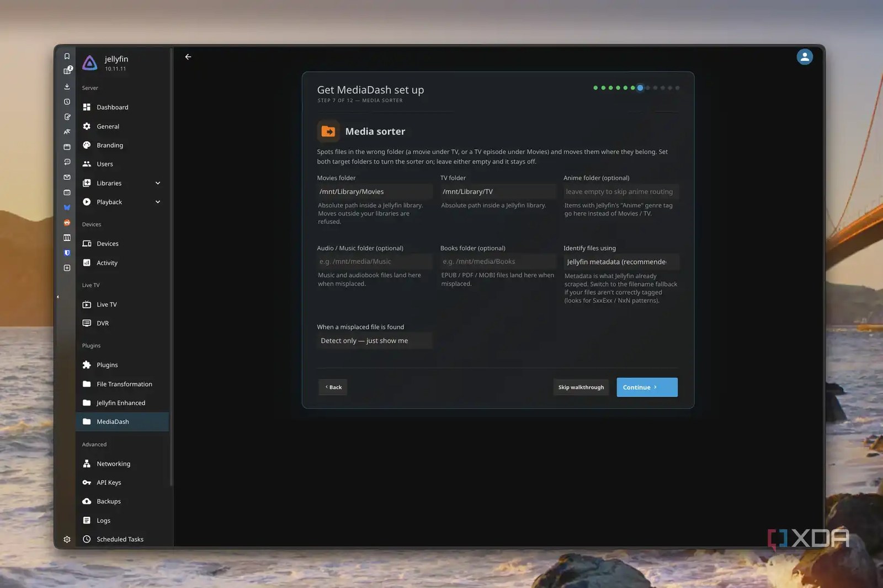Open the translate panel icon
This screenshot has width=883, height=588.
coord(67,132)
